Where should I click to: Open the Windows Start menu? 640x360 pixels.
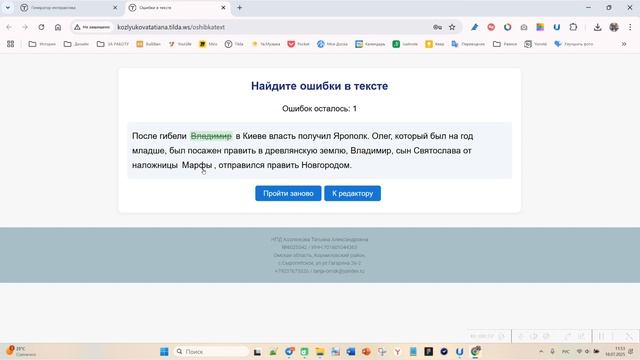tap(164, 351)
